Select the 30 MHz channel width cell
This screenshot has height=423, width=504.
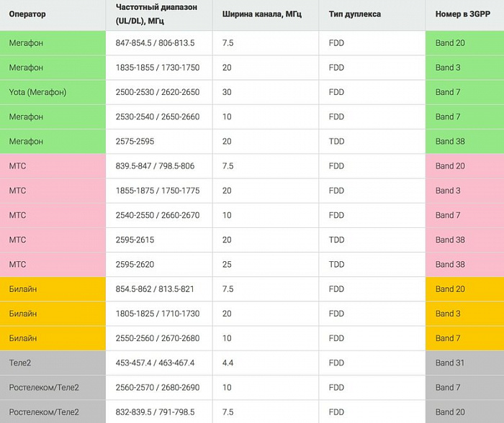[266, 92]
